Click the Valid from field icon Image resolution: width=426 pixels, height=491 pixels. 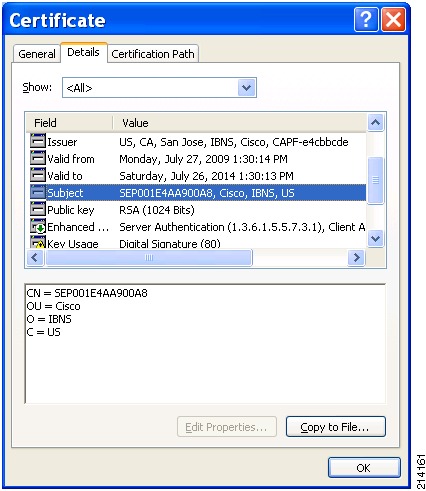(38, 158)
